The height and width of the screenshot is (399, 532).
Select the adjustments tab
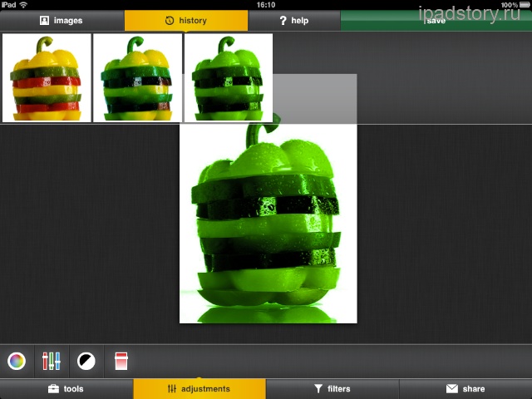[x=199, y=389]
